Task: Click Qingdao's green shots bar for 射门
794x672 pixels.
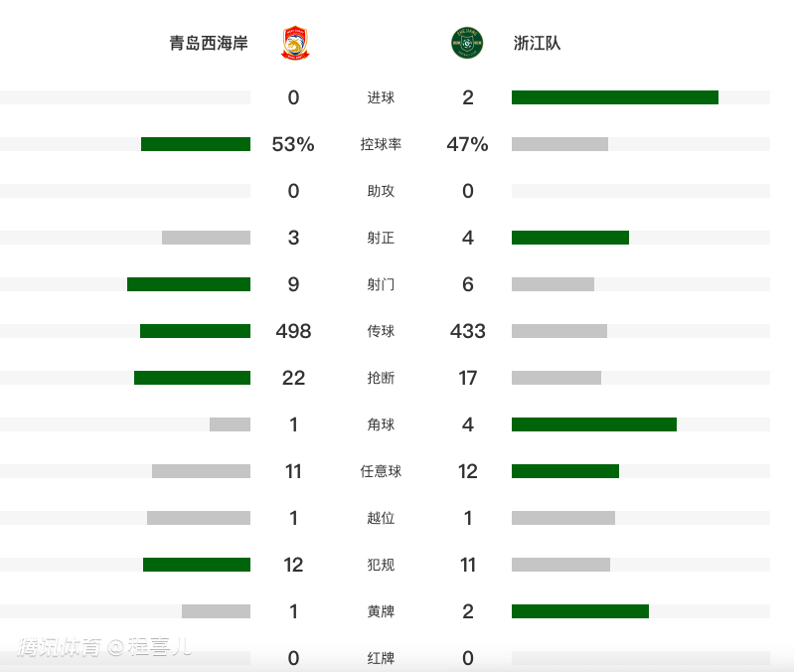Action: point(189,284)
